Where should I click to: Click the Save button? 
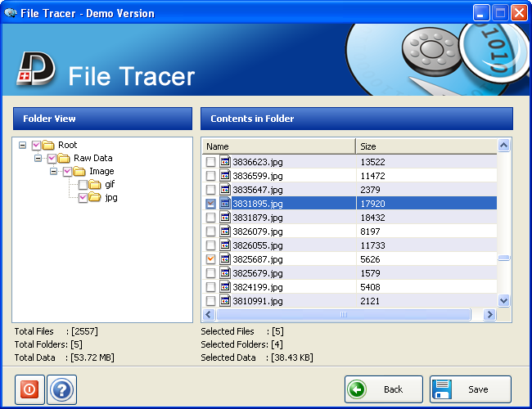pyautogui.click(x=471, y=389)
